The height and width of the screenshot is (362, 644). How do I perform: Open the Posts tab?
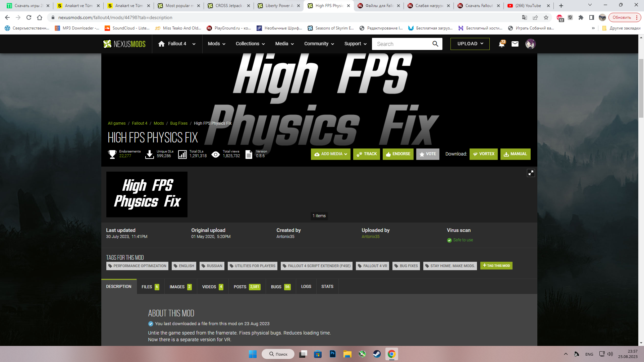247,287
